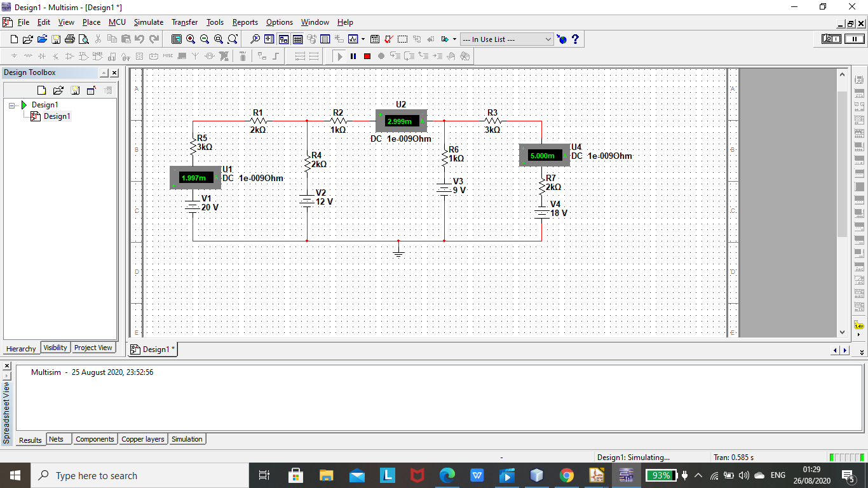Click Windows Start button
Viewport: 868px width, 488px height.
pos(15,475)
